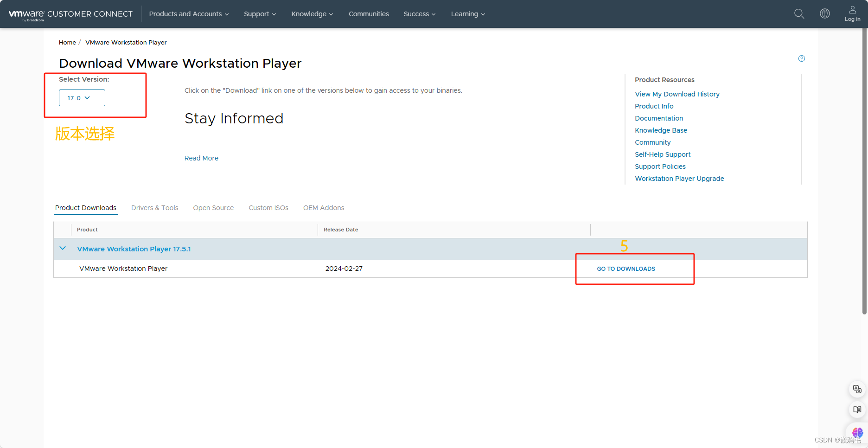Open the 17.0 version selector

(82, 98)
